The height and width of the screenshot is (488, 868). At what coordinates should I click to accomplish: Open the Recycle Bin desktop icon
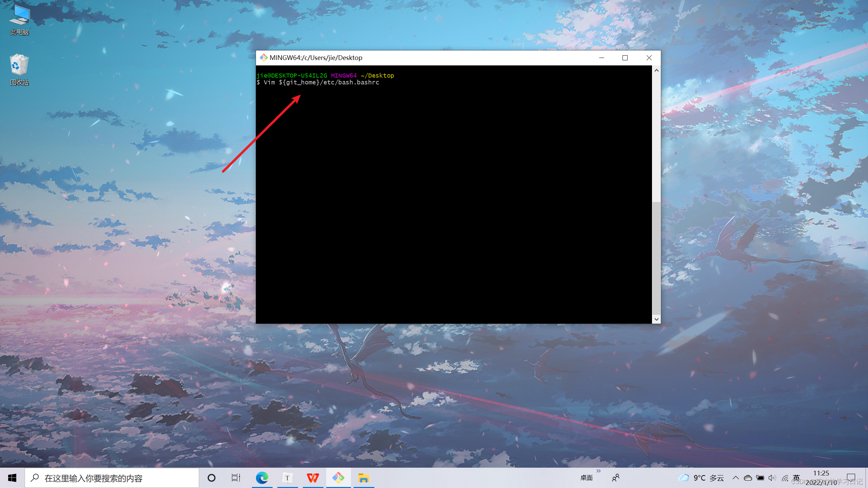[x=19, y=69]
